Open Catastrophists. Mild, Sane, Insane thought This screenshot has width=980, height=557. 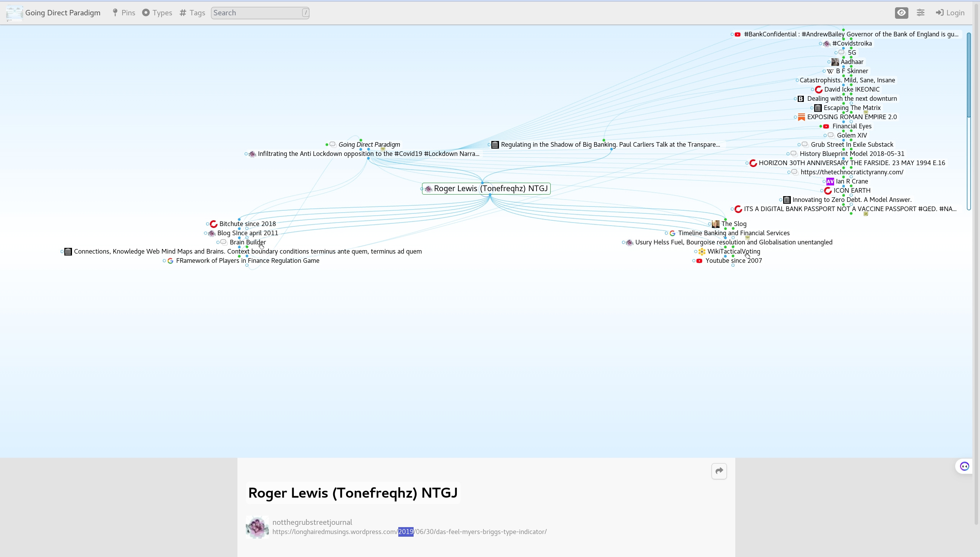pos(847,80)
